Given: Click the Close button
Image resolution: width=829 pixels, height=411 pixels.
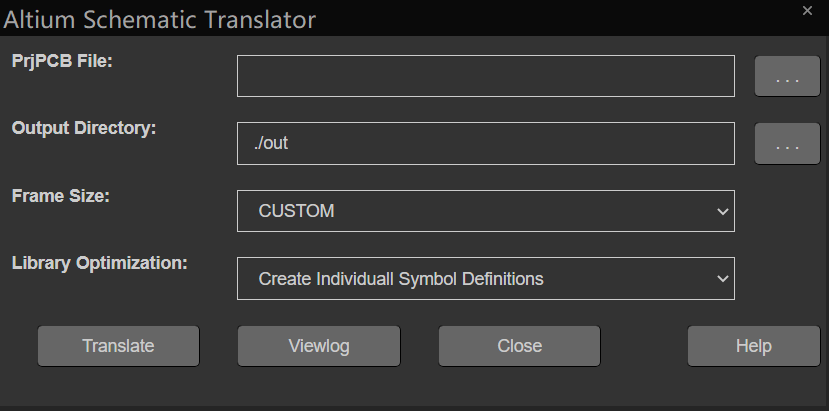Looking at the screenshot, I should click(519, 346).
